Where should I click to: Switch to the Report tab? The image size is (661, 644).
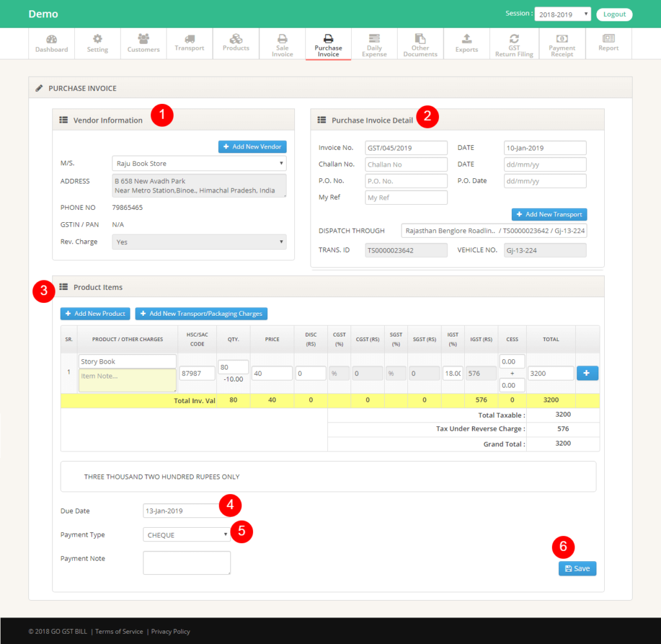pyautogui.click(x=608, y=43)
